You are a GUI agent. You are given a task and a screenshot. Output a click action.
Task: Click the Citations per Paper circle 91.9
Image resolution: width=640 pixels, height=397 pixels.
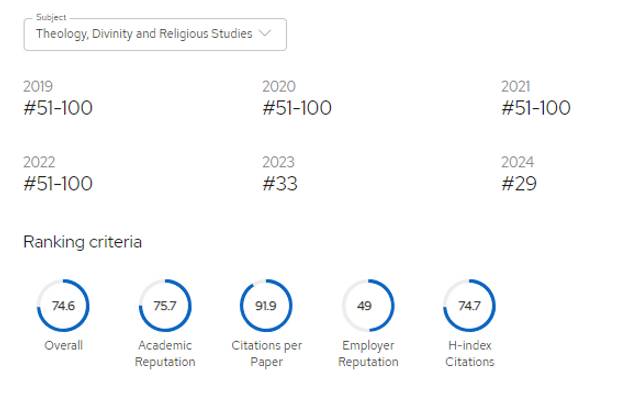tap(266, 306)
